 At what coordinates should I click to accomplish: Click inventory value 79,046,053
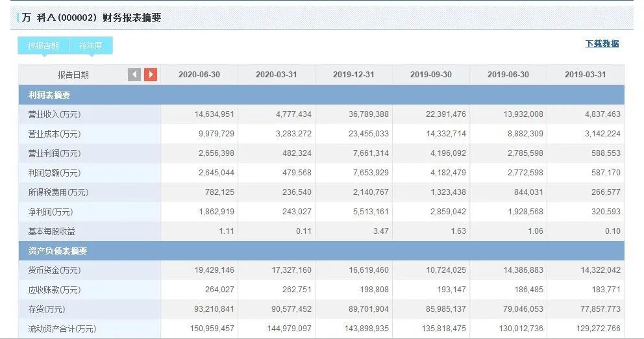pos(523,308)
